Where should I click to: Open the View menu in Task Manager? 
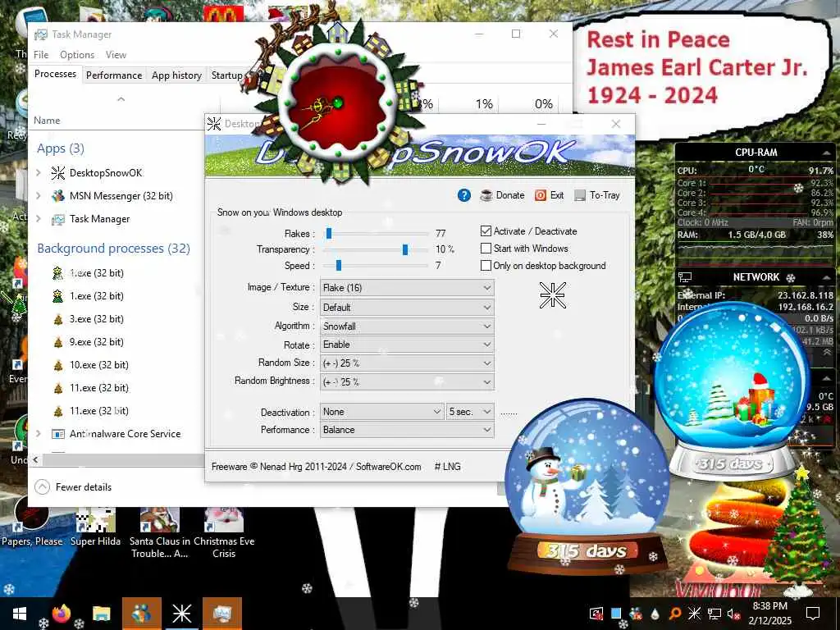point(116,55)
